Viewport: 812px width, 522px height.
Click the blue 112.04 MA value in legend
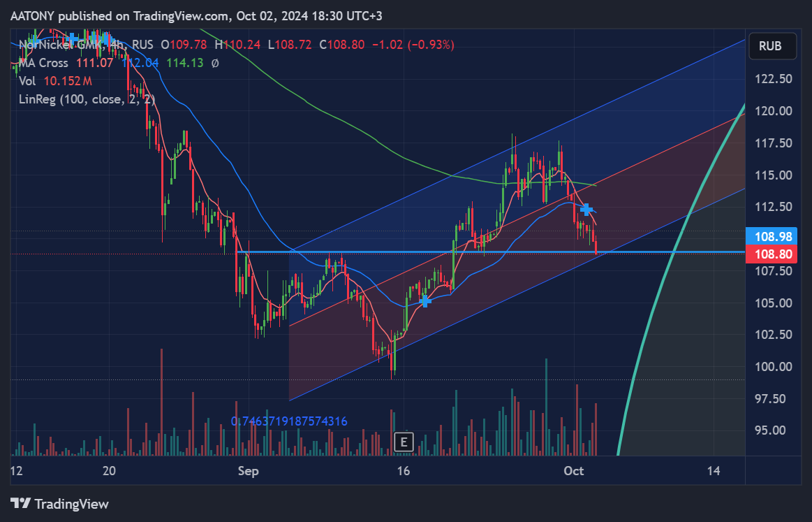140,64
